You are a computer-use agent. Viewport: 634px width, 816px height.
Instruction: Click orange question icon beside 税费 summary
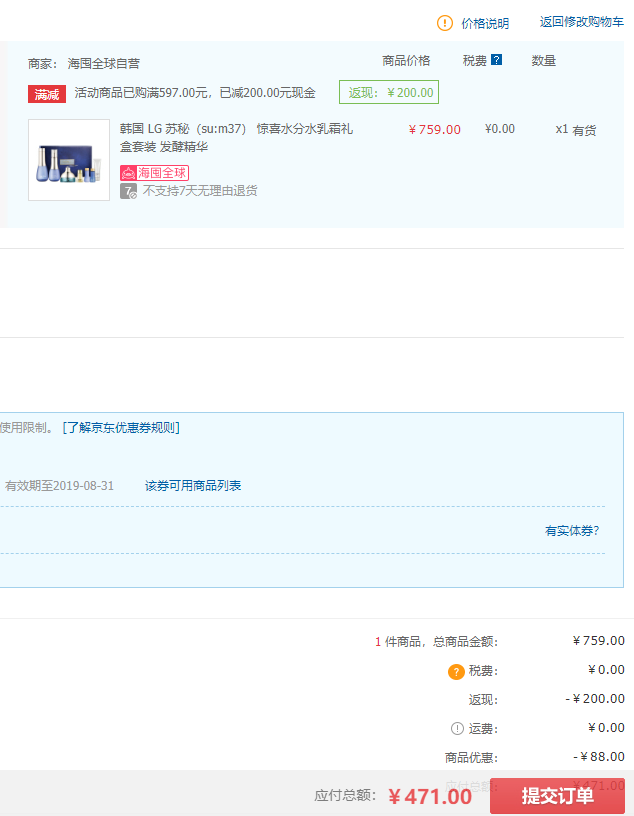click(x=456, y=671)
